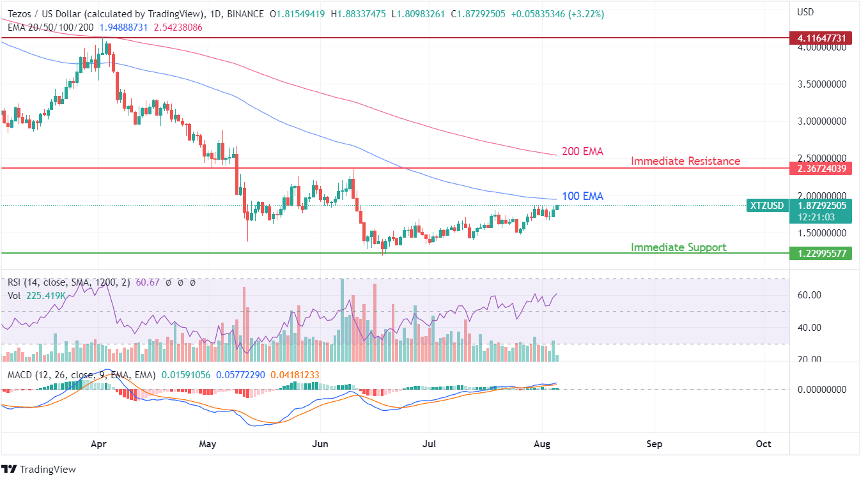Viewport: 868px width, 483px height.
Task: Click the RSI axis 40.00 level
Action: point(809,328)
